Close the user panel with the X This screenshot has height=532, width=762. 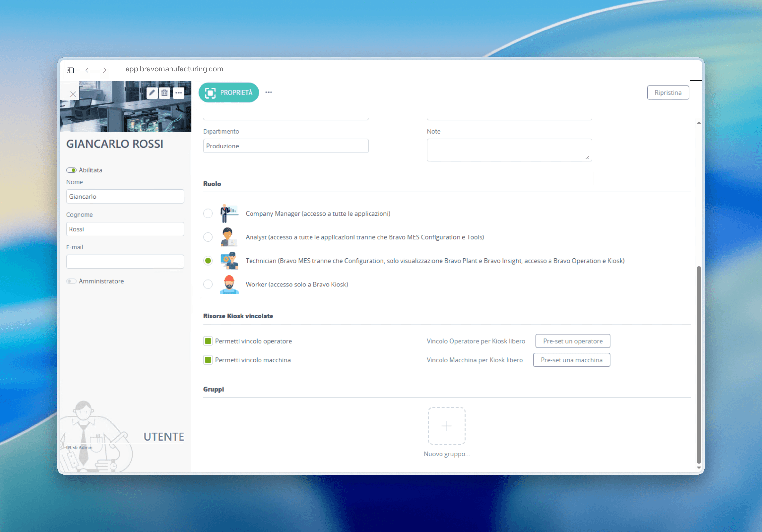(73, 94)
